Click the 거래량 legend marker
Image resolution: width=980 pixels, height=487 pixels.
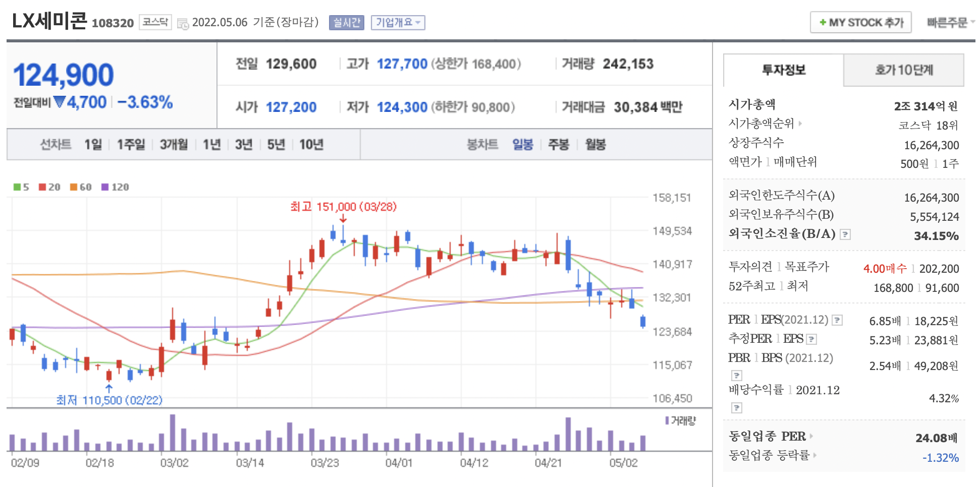pyautogui.click(x=667, y=420)
